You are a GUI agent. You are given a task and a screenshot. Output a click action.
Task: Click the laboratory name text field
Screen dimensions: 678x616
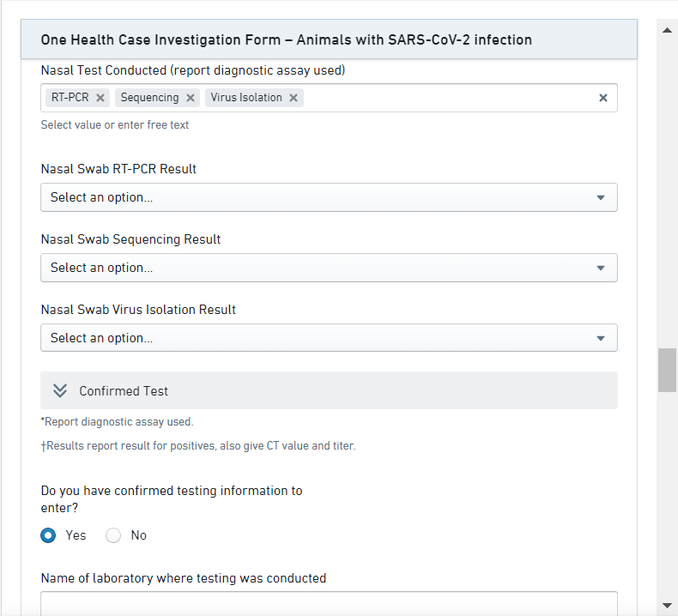coord(329,602)
